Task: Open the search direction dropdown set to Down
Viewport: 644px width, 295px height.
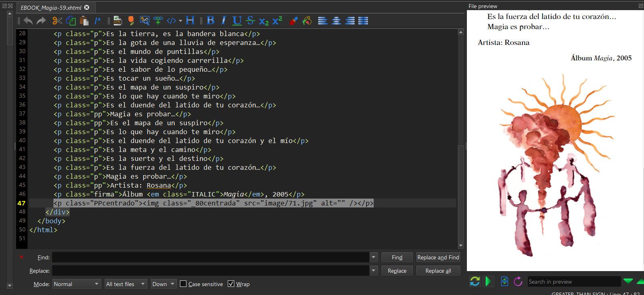Action: (164, 284)
